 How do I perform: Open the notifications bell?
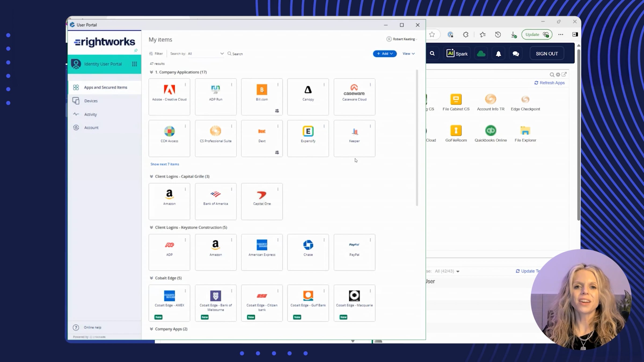click(x=498, y=53)
